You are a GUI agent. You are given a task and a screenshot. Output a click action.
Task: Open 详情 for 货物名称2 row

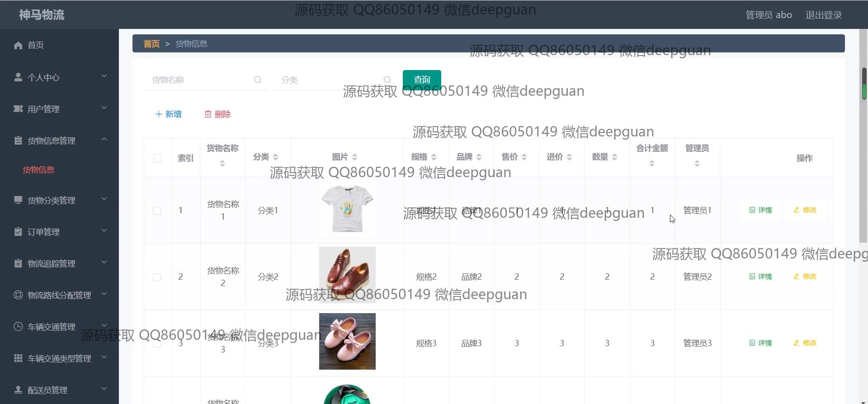760,277
